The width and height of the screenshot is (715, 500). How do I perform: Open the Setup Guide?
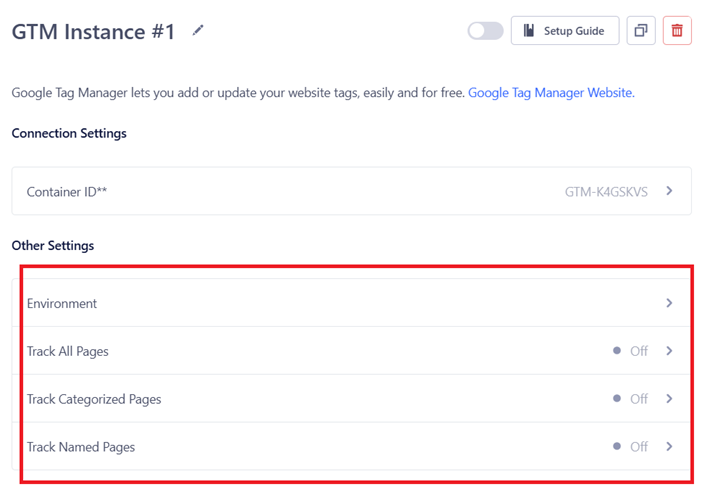point(565,31)
